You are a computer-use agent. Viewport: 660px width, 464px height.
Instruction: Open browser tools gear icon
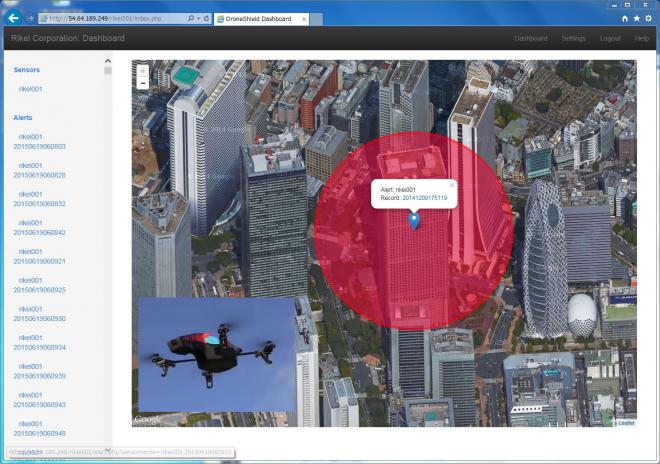click(x=648, y=19)
